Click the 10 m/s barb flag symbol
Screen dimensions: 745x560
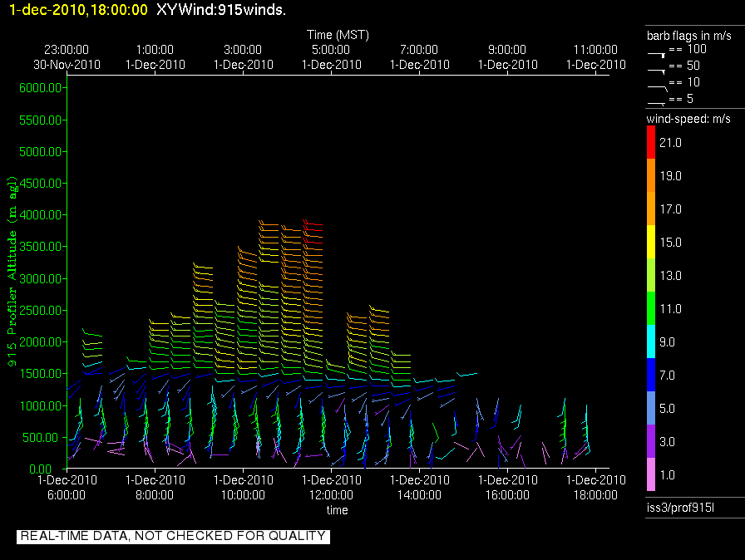657,88
